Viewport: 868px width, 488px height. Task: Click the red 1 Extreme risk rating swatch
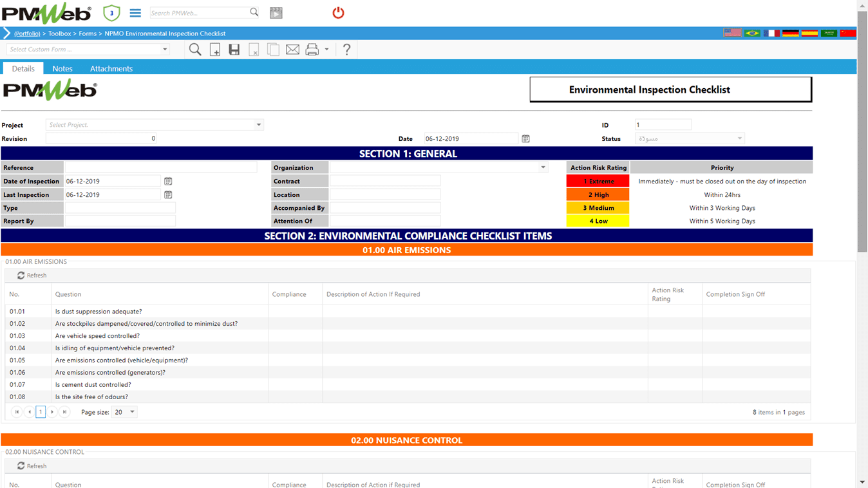(598, 182)
